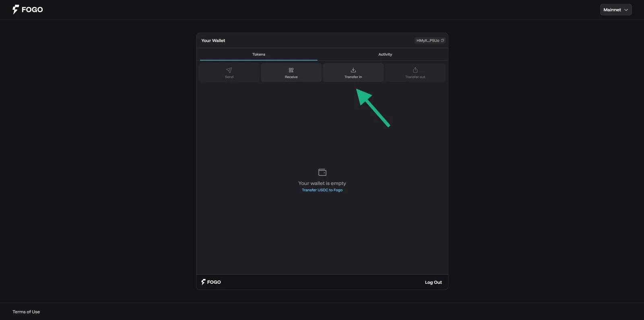Open the Mainnet network dropdown

pyautogui.click(x=615, y=10)
